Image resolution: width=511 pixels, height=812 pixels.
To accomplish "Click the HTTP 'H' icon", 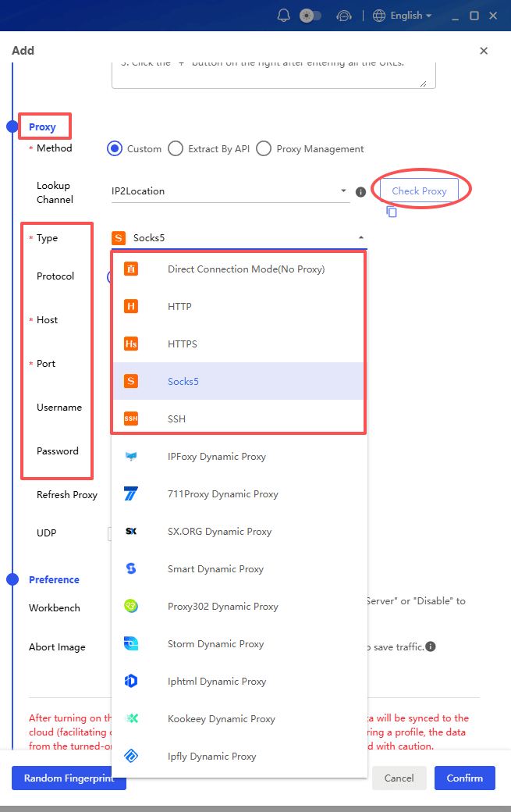I will pyautogui.click(x=131, y=306).
